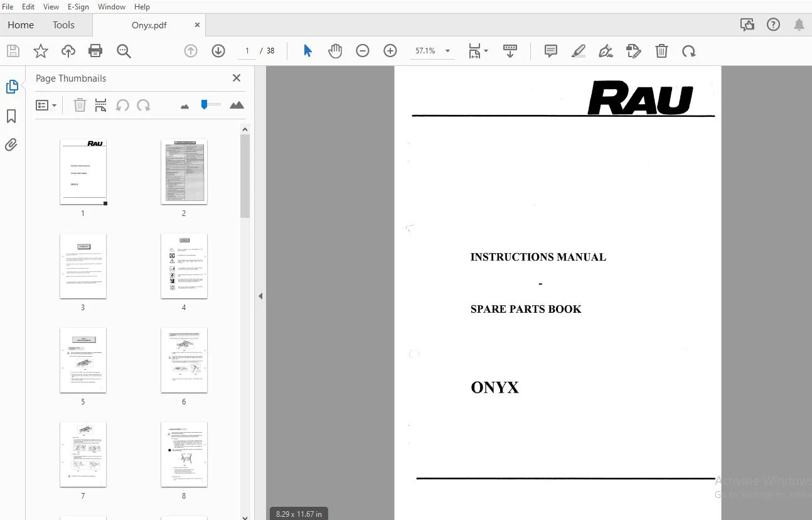The image size is (812, 520).
Task: Open the share/chat icon at top right
Action: (x=747, y=25)
